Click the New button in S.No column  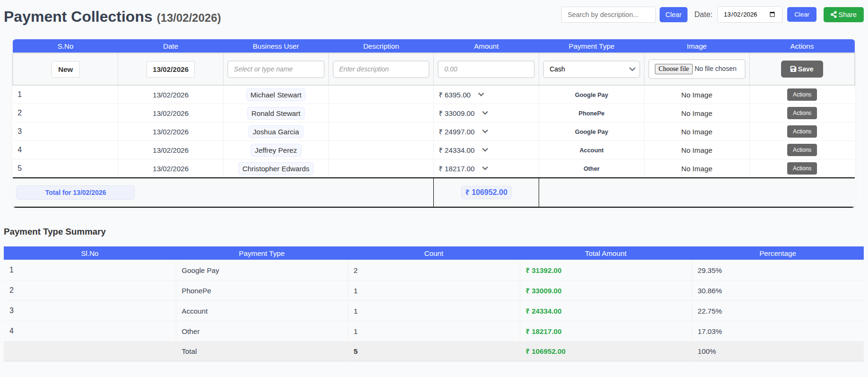[x=66, y=69]
